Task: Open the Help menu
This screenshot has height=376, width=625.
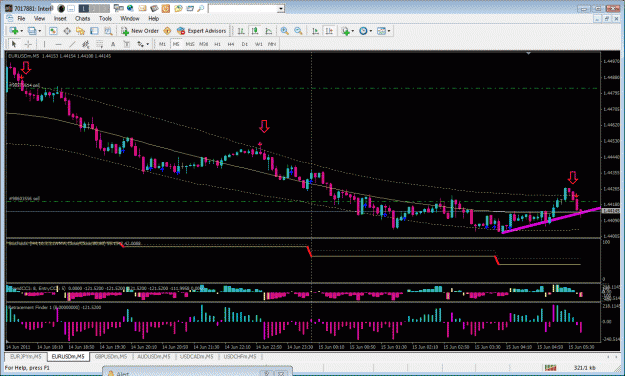Action: point(153,18)
